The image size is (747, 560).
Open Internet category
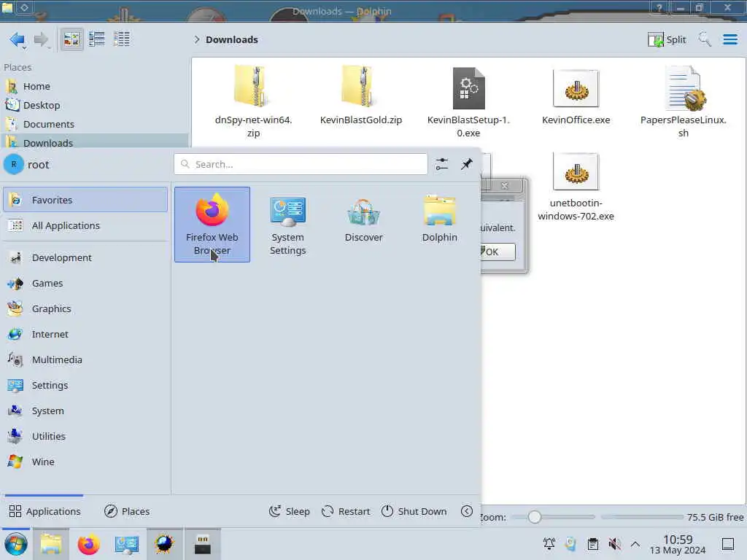tap(85, 334)
